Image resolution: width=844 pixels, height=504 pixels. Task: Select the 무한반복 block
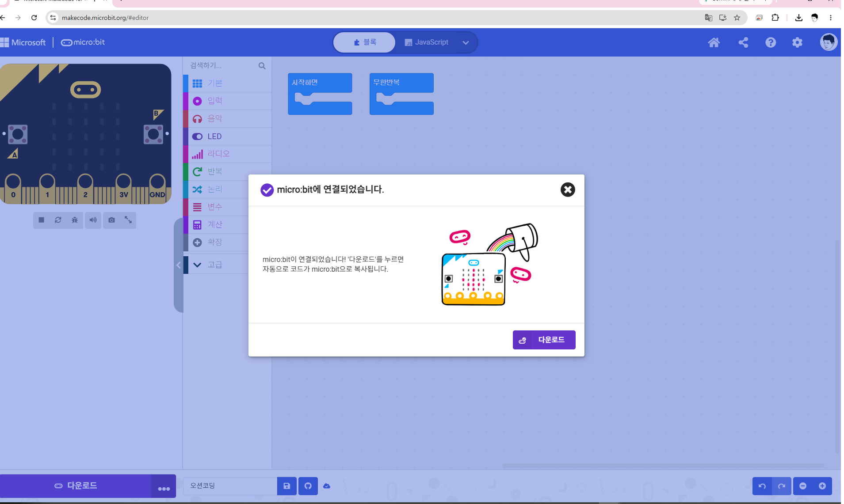tap(401, 83)
